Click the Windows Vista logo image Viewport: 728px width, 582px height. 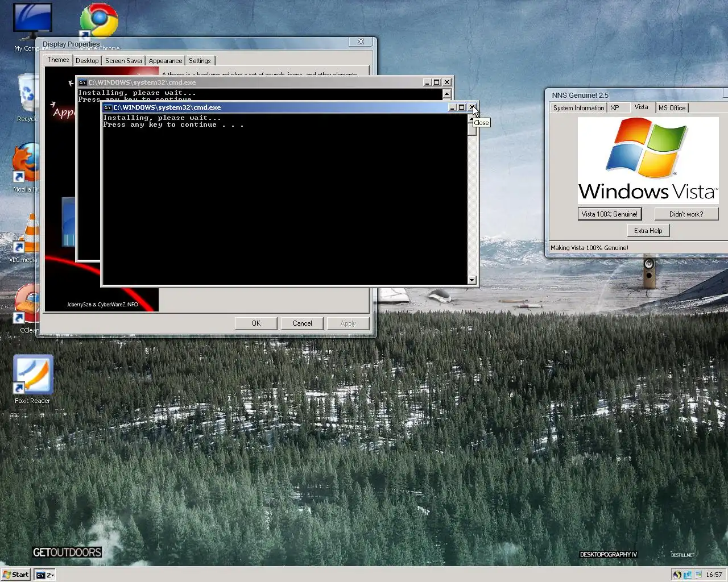pyautogui.click(x=648, y=160)
